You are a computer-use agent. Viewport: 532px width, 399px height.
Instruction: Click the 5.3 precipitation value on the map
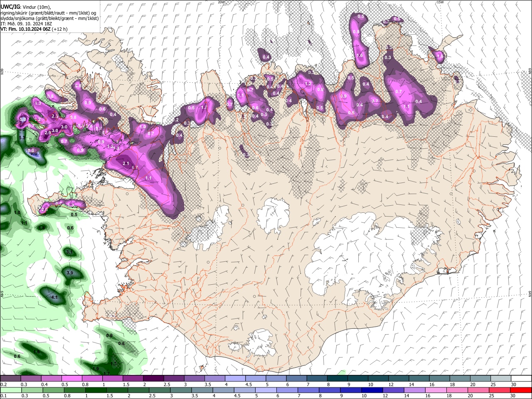22,137
